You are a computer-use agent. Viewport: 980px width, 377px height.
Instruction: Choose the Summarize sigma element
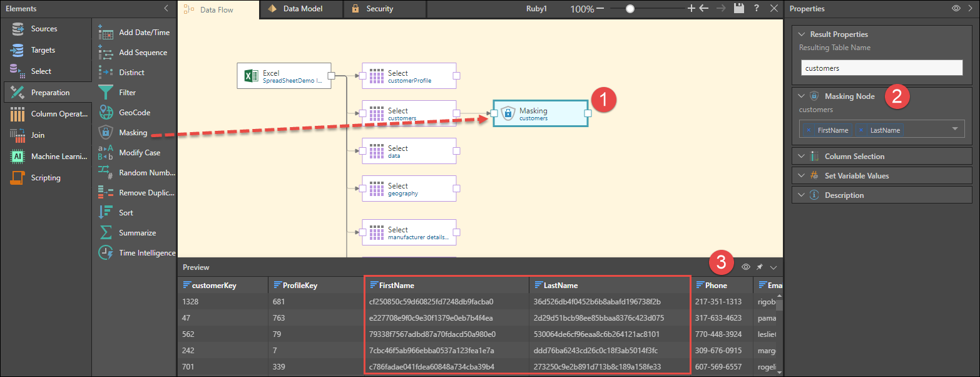tap(106, 233)
